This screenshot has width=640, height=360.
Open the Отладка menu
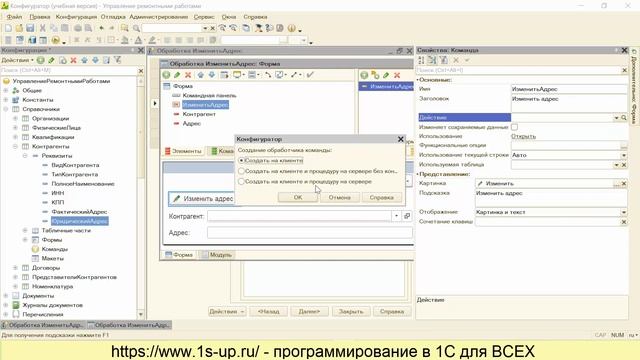(x=113, y=17)
